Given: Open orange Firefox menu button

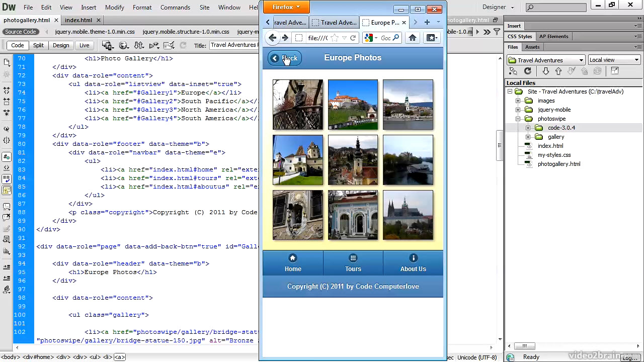Looking at the screenshot, I should tap(286, 7).
